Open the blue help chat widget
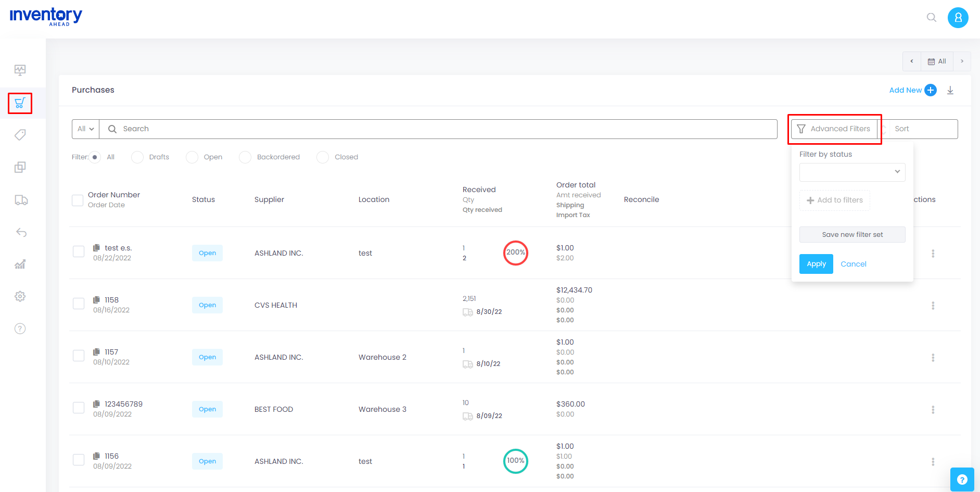 [962, 480]
